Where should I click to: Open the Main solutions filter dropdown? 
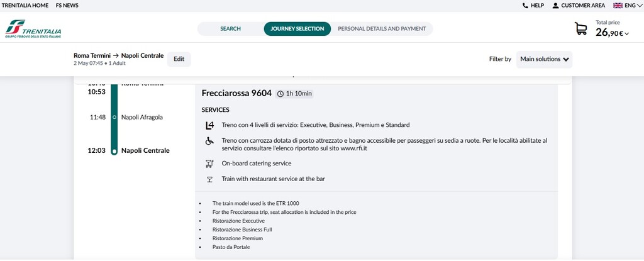tap(544, 59)
